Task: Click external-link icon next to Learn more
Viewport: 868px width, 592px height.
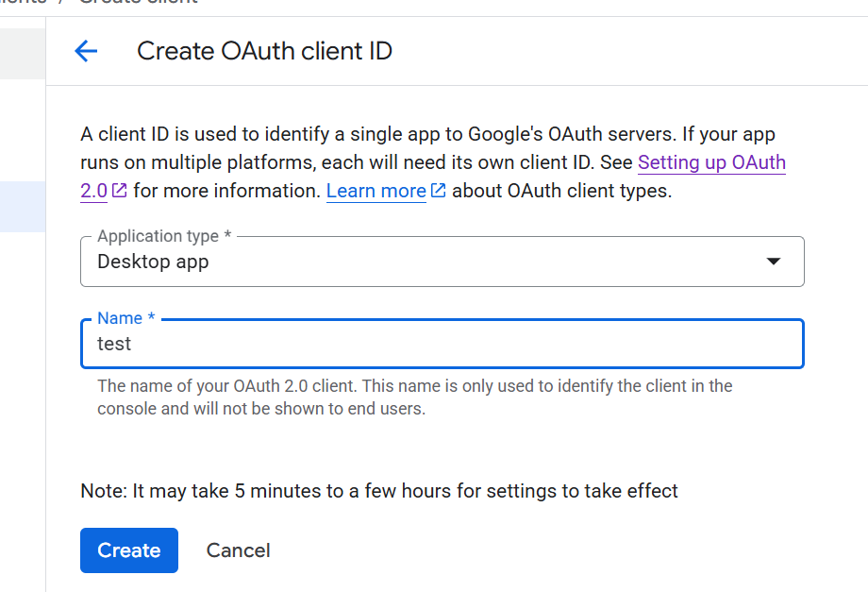Action: point(438,191)
